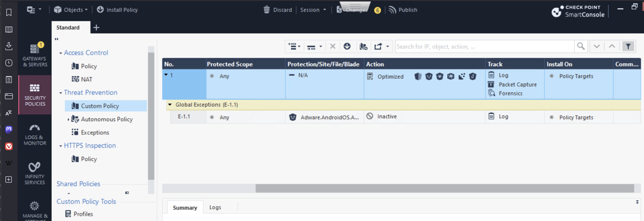This screenshot has width=644, height=221.
Task: Select the Anti-Phishing blade icon in rule 1
Action: 472,77
